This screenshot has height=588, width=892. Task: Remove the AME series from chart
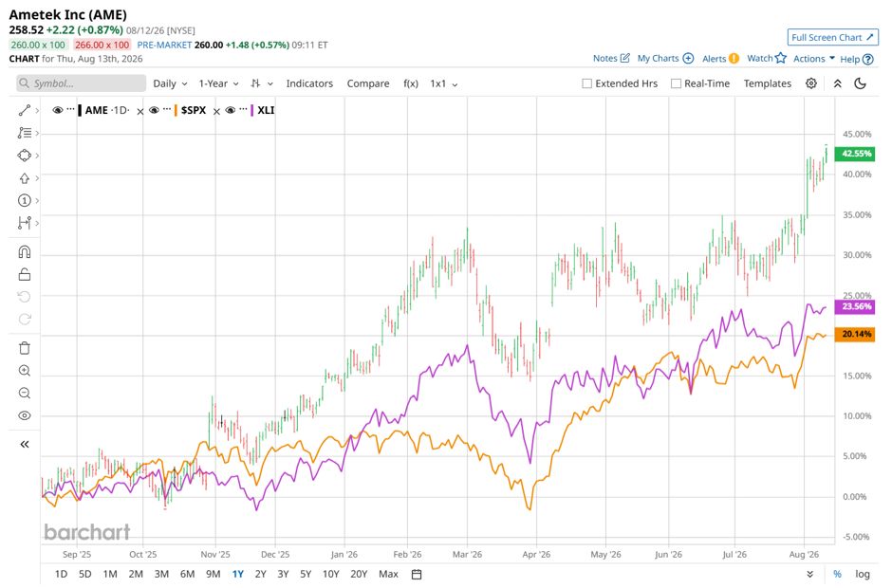tap(139, 112)
